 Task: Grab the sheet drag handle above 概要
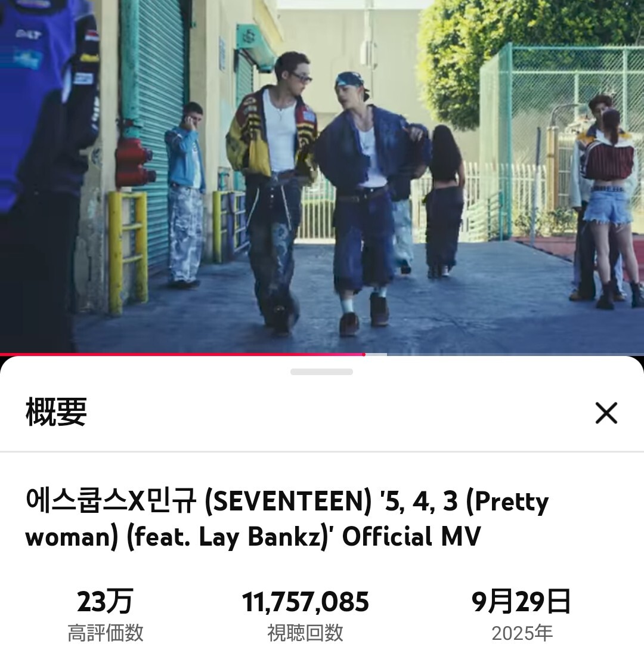tap(321, 372)
